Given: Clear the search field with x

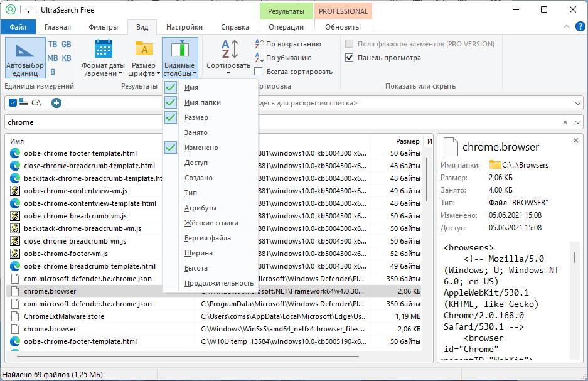Looking at the screenshot, I should pos(565,122).
